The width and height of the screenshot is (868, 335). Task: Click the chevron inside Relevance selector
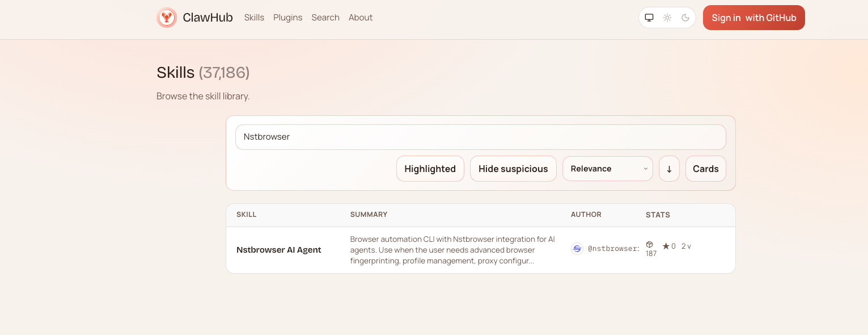click(x=645, y=169)
